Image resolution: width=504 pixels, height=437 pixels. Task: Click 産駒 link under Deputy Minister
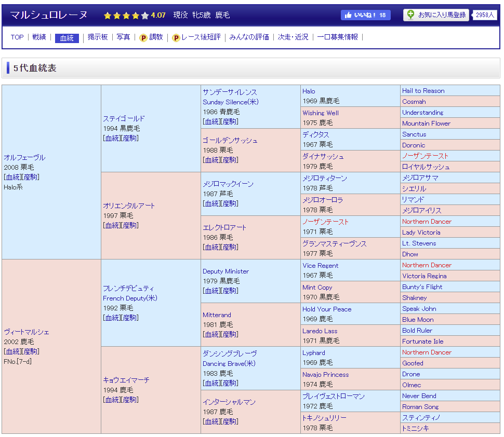229,291
